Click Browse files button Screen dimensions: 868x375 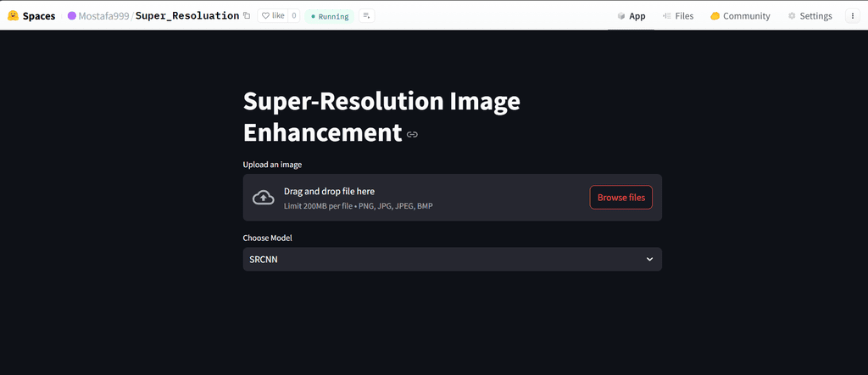(621, 197)
